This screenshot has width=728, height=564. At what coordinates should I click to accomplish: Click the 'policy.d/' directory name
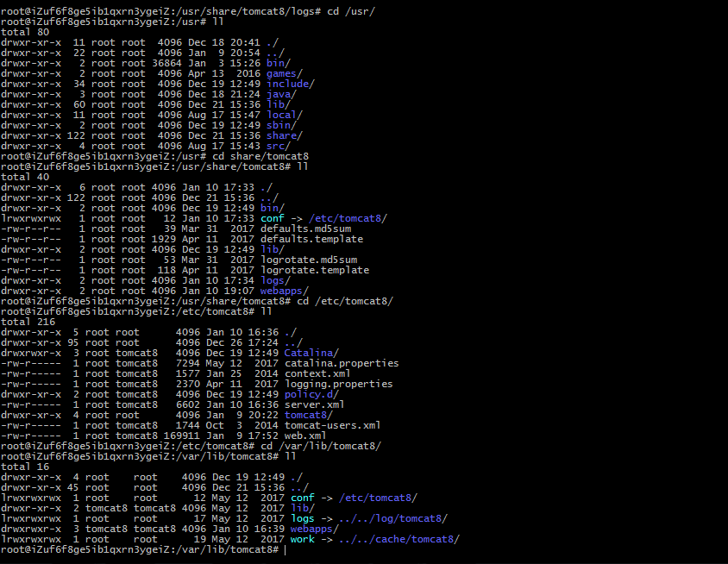click(311, 394)
